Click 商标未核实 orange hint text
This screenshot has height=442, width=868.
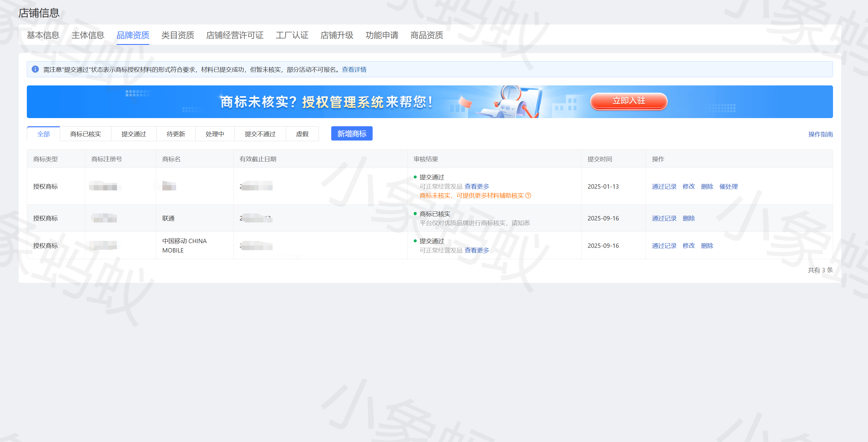(471, 196)
